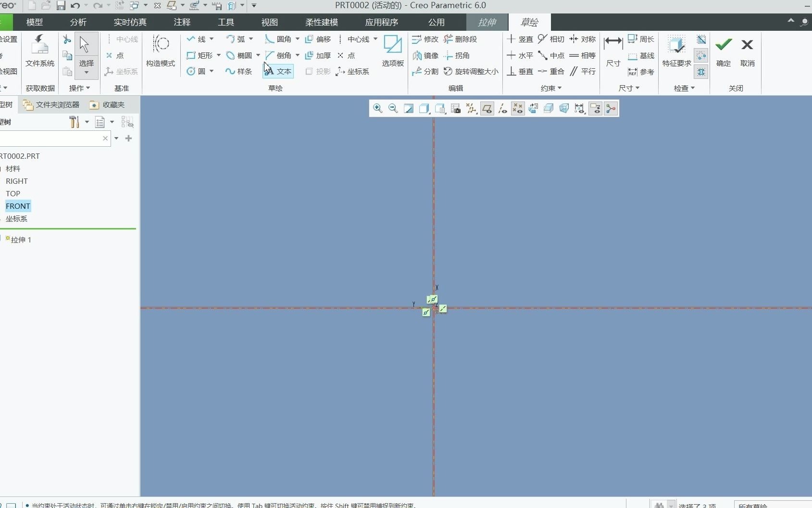The image size is (812, 508).
Task: Click the Thicken tool (加厚)
Action: [x=318, y=55]
